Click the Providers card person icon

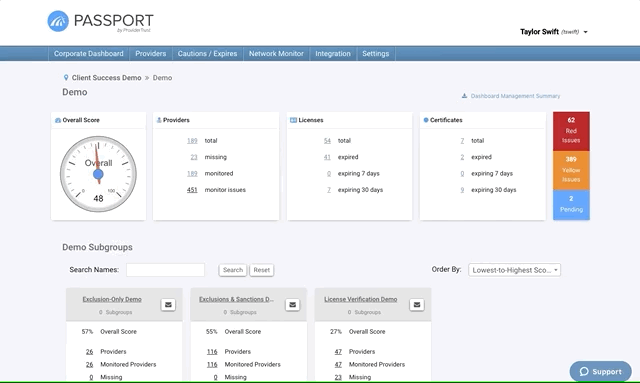pos(159,120)
